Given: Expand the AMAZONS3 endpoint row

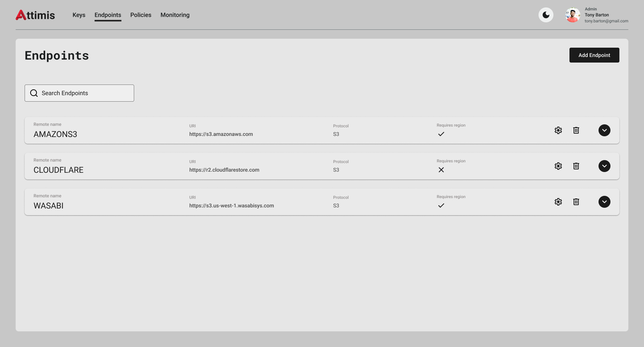Looking at the screenshot, I should 604,130.
